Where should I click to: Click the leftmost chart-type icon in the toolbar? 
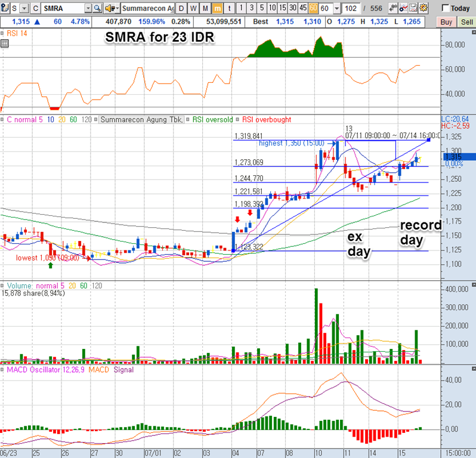(x=6, y=8)
